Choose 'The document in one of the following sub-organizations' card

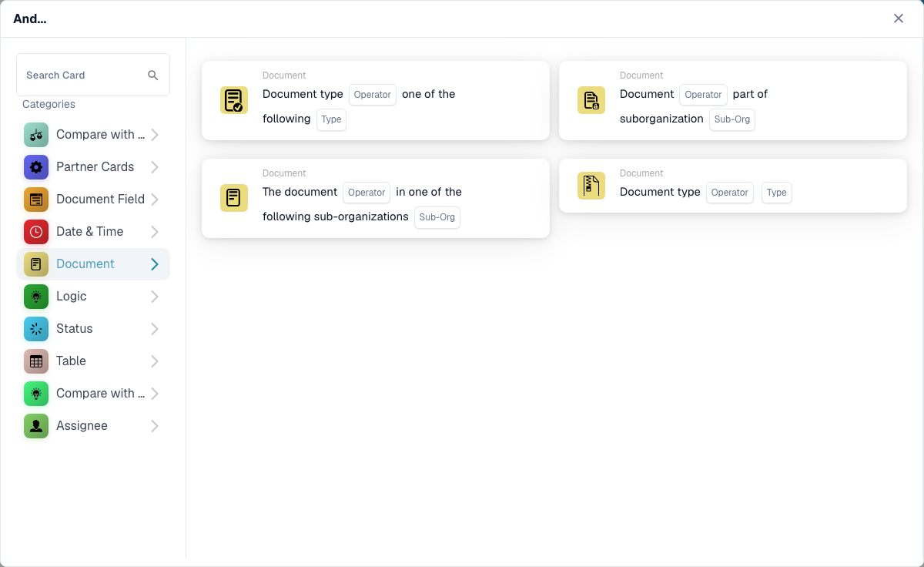(376, 198)
